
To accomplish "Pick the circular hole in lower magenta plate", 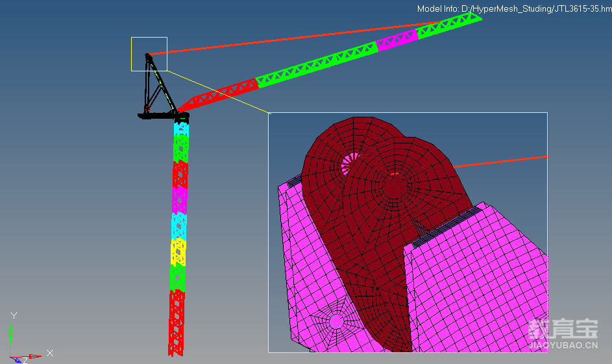I will pos(336,321).
